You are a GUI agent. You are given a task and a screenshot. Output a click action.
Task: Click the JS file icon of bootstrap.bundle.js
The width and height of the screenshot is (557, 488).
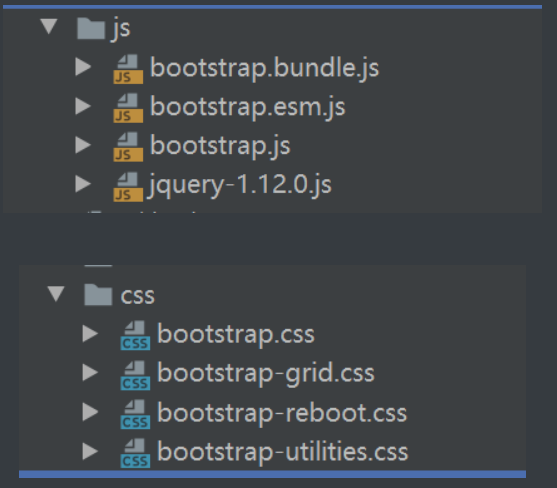coord(128,69)
